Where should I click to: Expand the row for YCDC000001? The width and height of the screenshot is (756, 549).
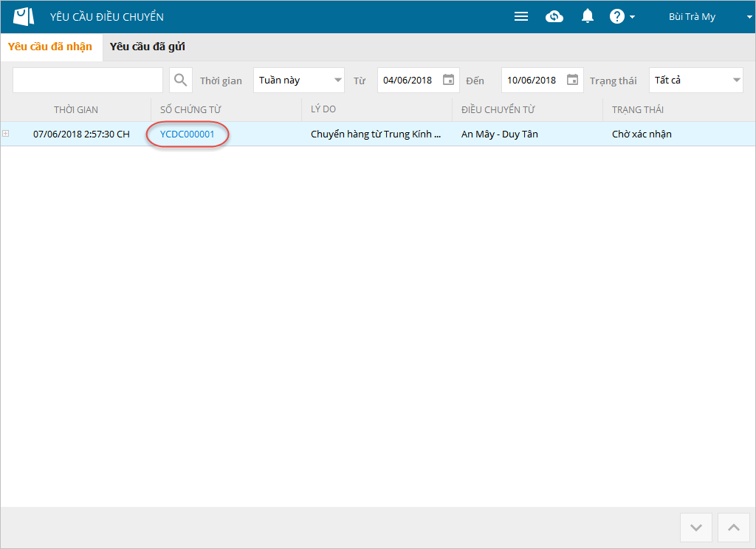(x=6, y=134)
